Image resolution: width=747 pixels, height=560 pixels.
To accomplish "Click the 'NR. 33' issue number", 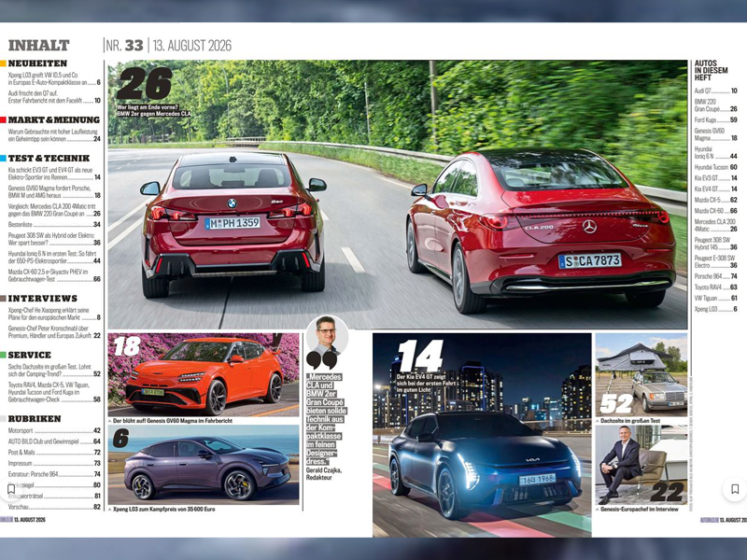I will coord(125,46).
